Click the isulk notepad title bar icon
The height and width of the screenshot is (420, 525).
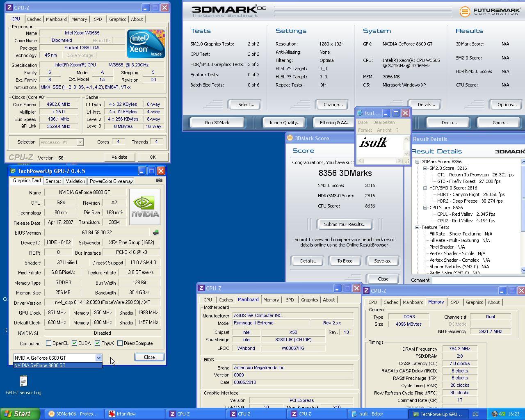pyautogui.click(x=360, y=113)
